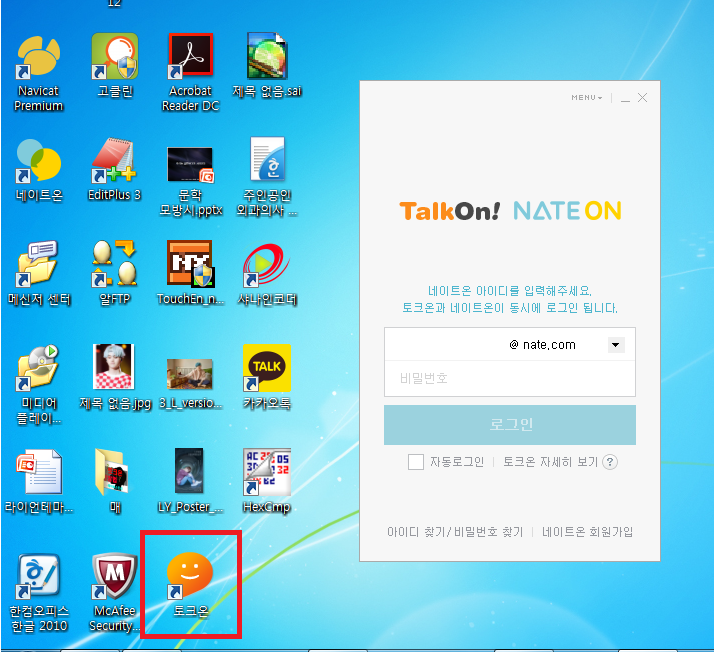This screenshot has height=652, width=714.
Task: Launch the 고클린 desktop shortcut
Action: coord(115,66)
